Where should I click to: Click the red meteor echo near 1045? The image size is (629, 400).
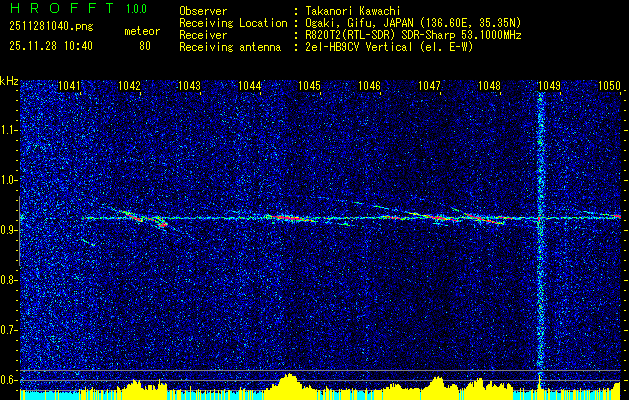point(293,218)
